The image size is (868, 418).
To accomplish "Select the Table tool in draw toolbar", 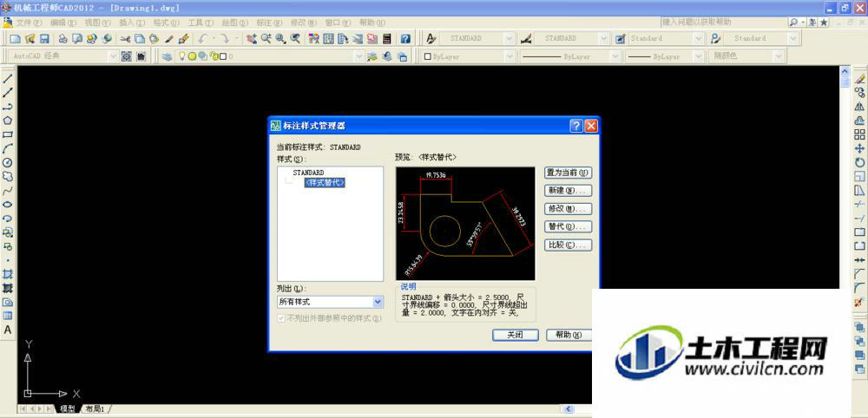I will click(8, 316).
